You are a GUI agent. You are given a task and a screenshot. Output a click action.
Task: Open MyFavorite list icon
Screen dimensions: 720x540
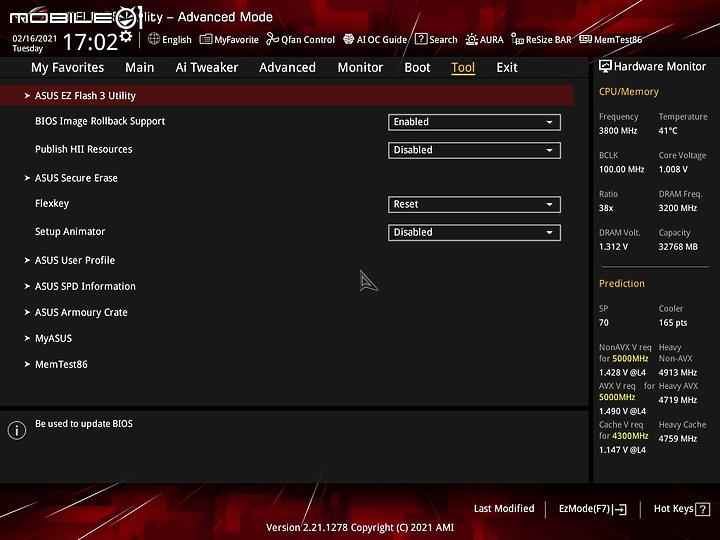coord(206,39)
